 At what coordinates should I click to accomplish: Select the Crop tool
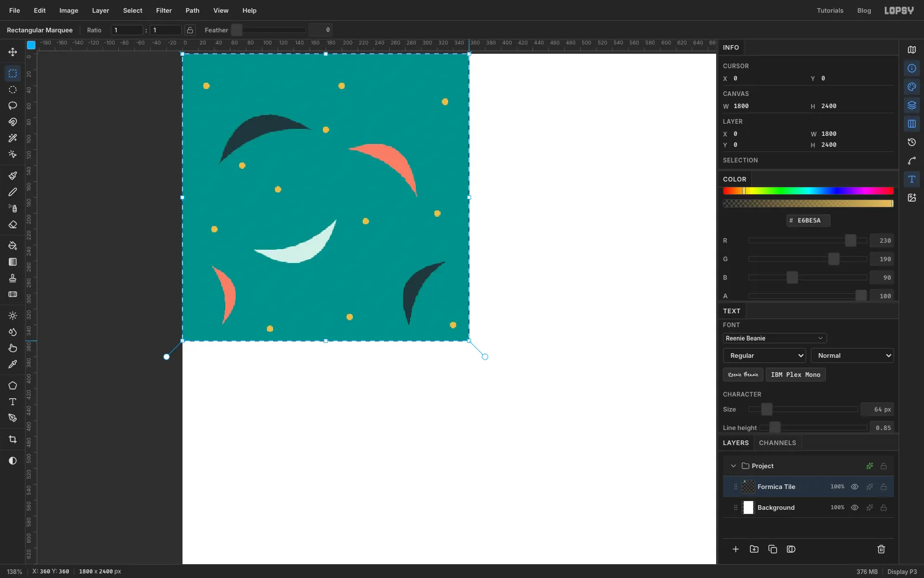(13, 439)
